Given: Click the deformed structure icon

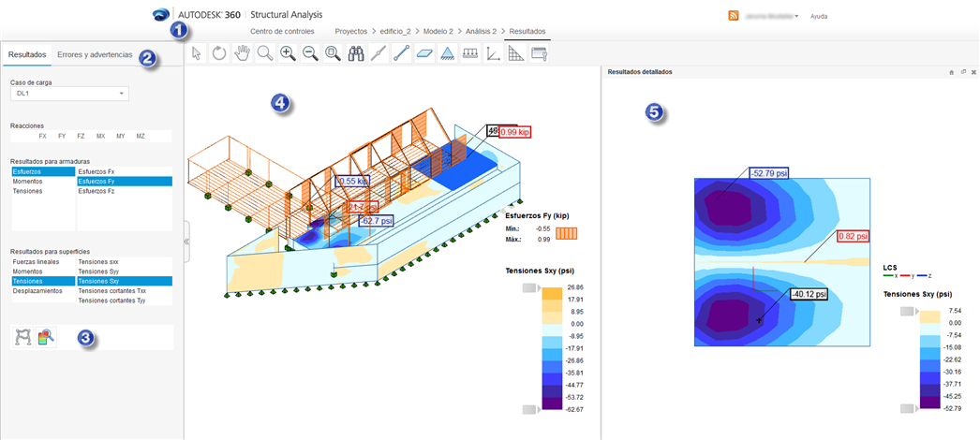Looking at the screenshot, I should [23, 337].
